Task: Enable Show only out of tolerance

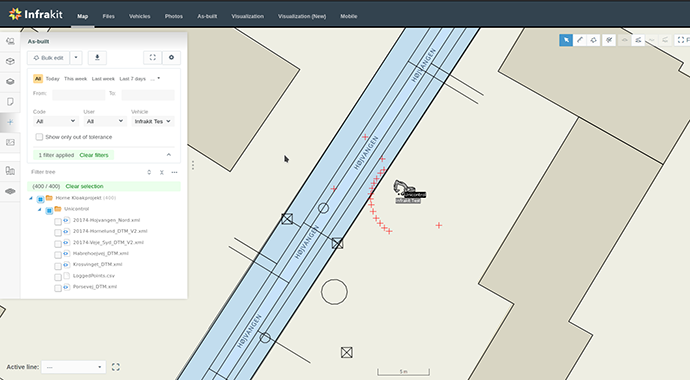Action: coord(39,137)
